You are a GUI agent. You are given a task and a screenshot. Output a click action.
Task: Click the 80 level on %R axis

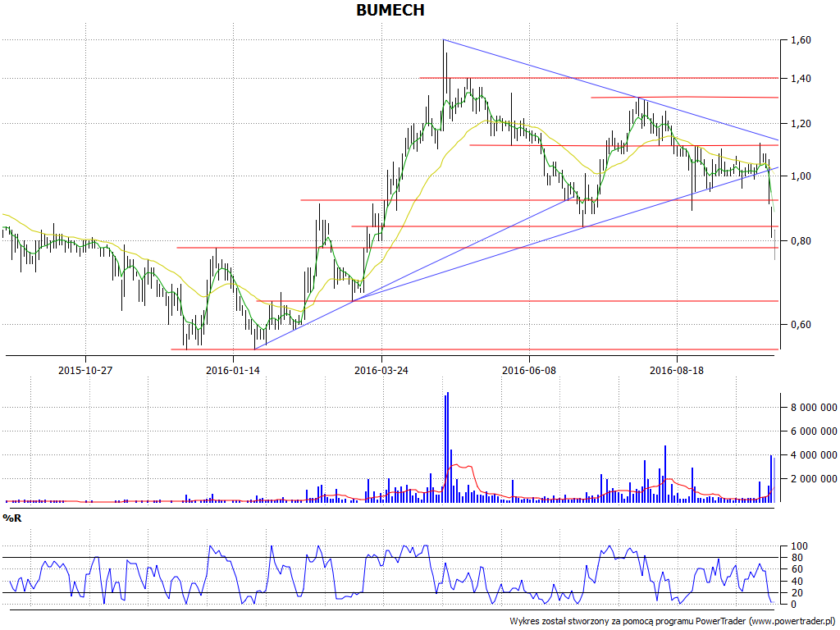[x=796, y=558]
